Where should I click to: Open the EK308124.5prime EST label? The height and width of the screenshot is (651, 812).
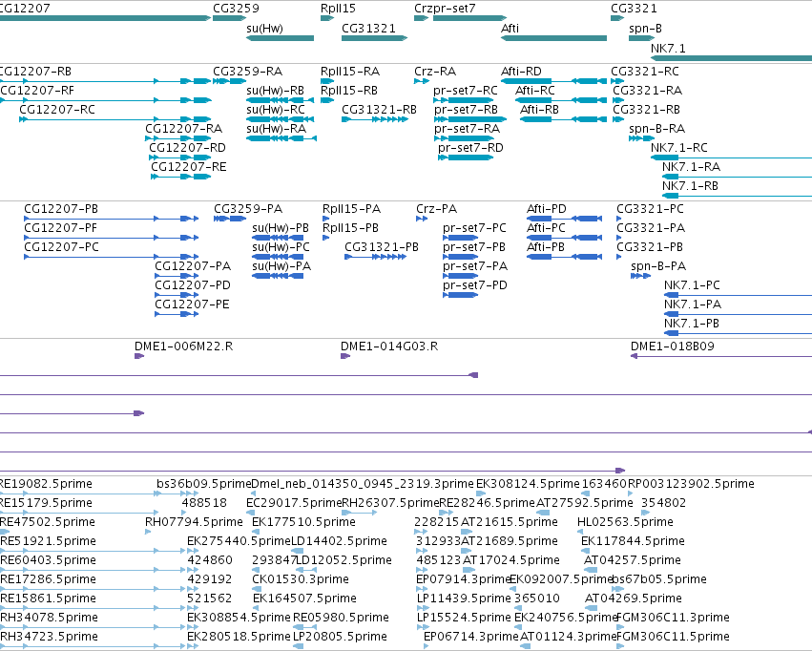pos(528,484)
